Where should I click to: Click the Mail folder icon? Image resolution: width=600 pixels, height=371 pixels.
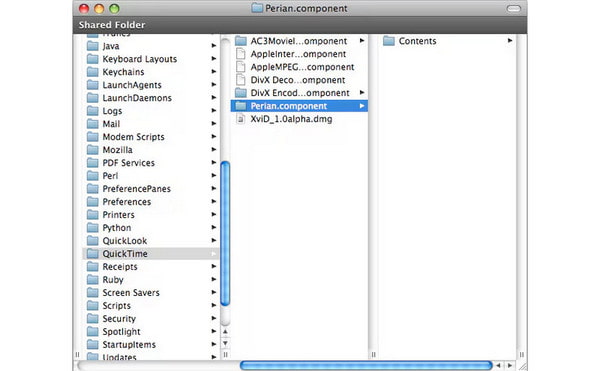pyautogui.click(x=93, y=124)
